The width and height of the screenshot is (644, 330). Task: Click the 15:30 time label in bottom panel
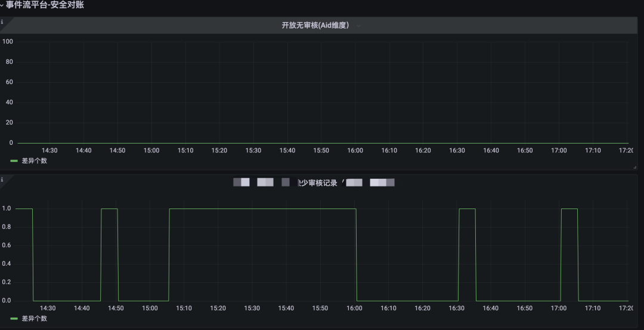click(252, 308)
